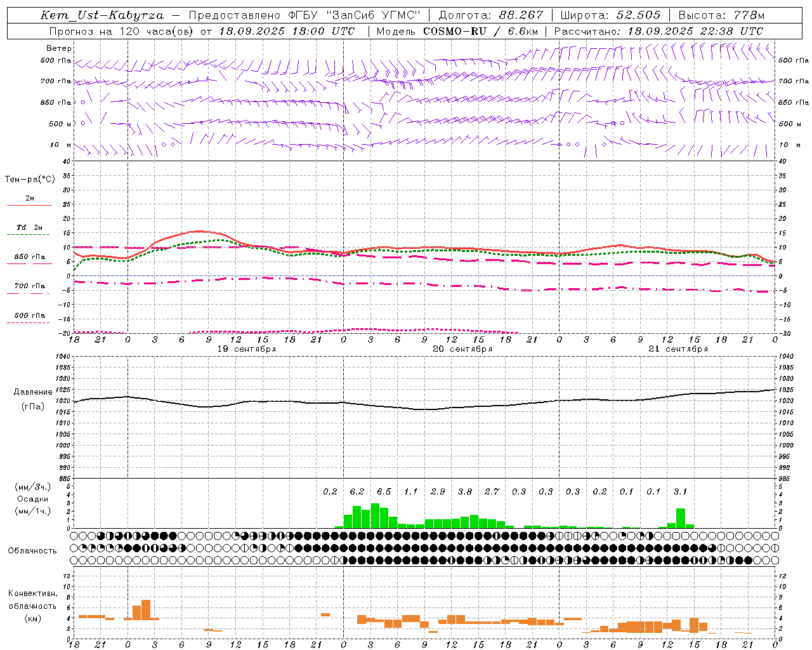Click the 3.8 precipitation total value
The image size is (812, 650).
[465, 491]
